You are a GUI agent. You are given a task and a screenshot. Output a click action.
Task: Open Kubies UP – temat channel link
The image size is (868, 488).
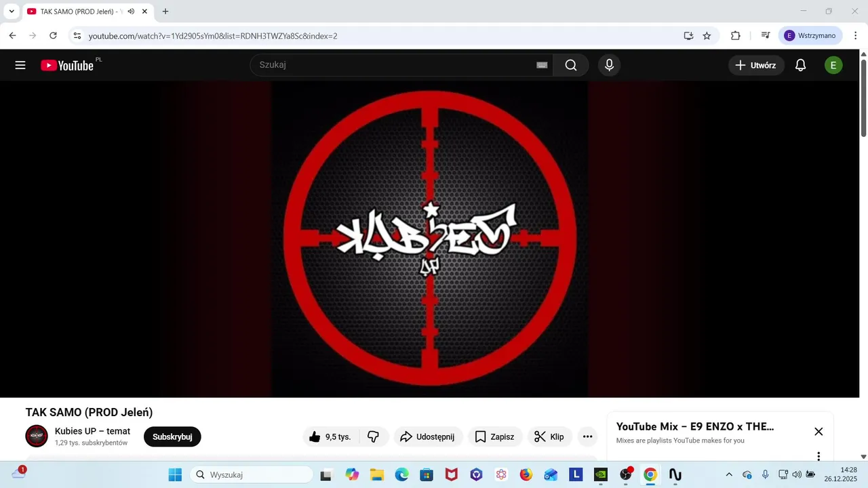click(x=92, y=431)
